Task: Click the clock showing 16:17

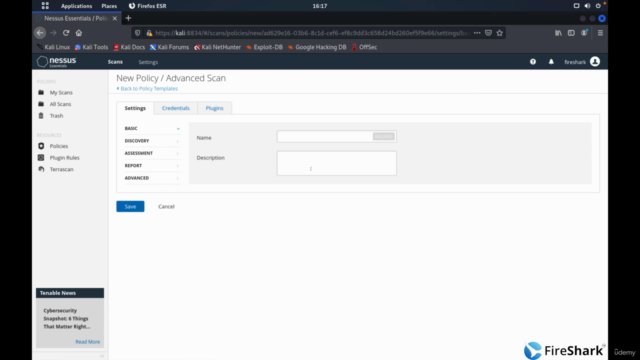Action: click(x=320, y=6)
